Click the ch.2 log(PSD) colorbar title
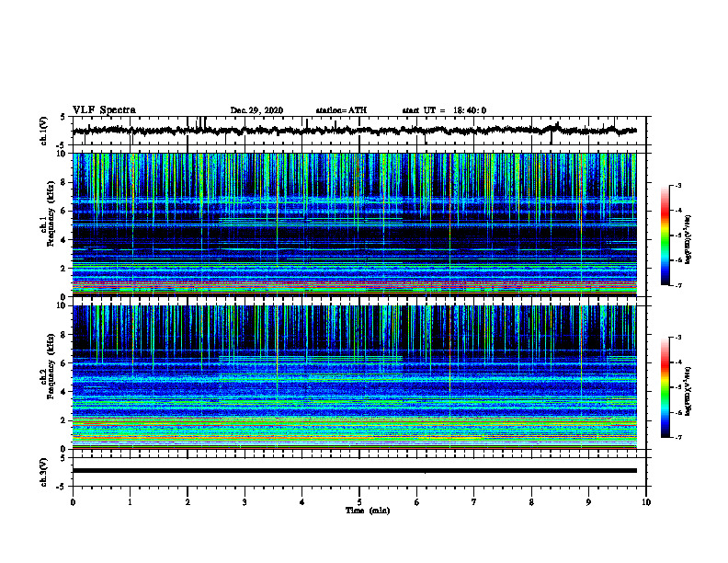The height and width of the screenshot is (563, 728). 688,391
